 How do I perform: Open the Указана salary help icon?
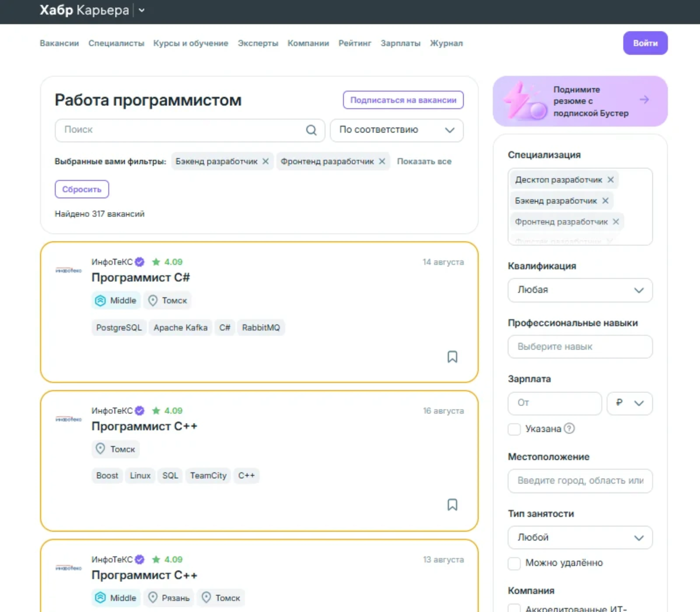pyautogui.click(x=569, y=428)
